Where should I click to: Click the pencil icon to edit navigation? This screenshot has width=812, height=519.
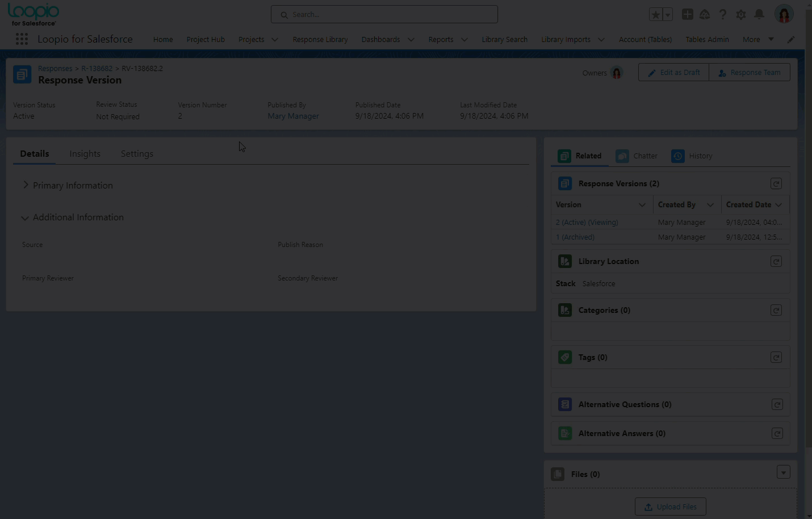(791, 39)
